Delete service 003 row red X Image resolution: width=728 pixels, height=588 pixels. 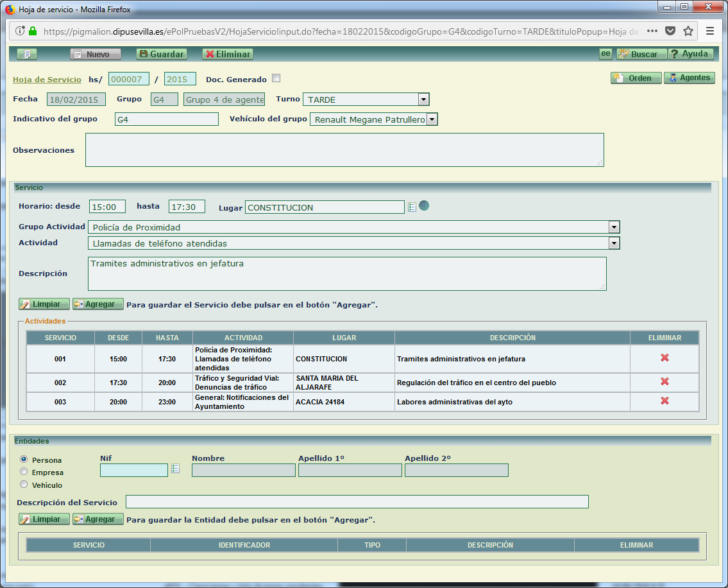coord(665,401)
